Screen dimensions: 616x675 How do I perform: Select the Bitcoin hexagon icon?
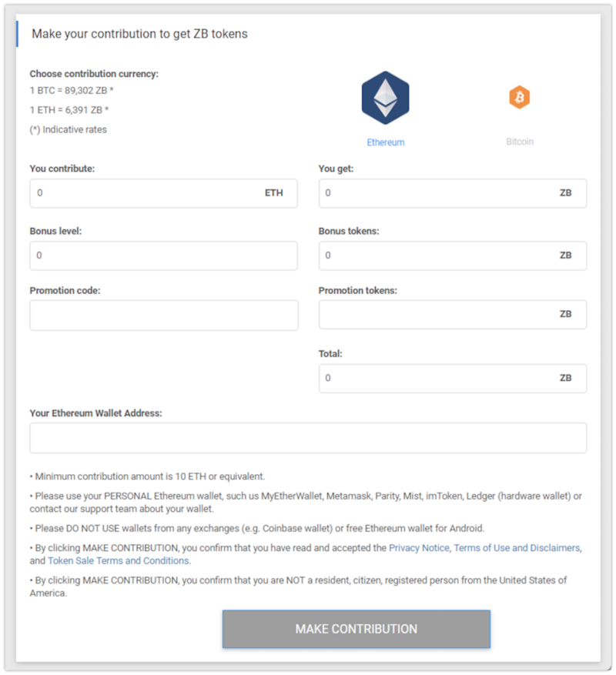(x=519, y=97)
